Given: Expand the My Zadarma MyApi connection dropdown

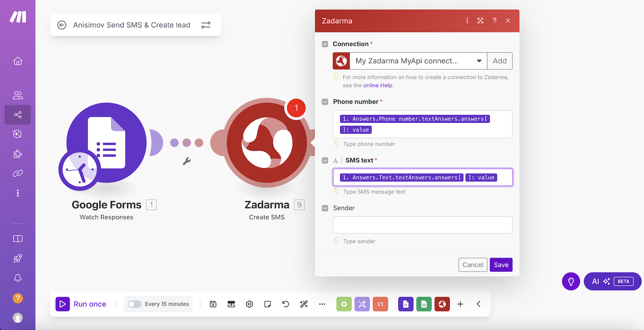Looking at the screenshot, I should click(x=479, y=61).
